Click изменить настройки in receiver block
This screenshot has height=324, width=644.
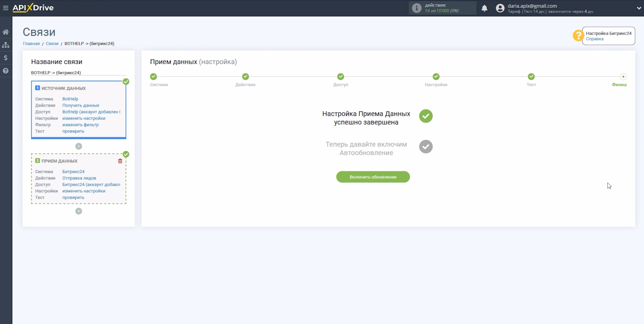[x=84, y=191]
